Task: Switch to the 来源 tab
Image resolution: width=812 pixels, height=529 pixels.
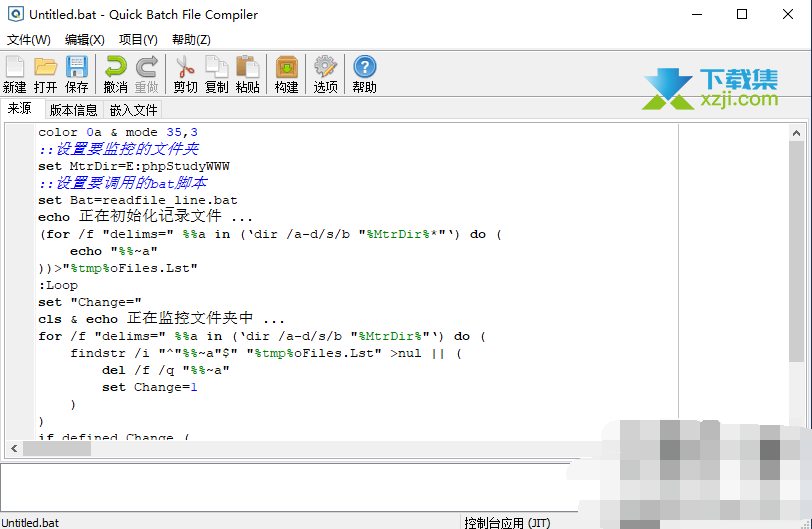Action: pyautogui.click(x=20, y=108)
